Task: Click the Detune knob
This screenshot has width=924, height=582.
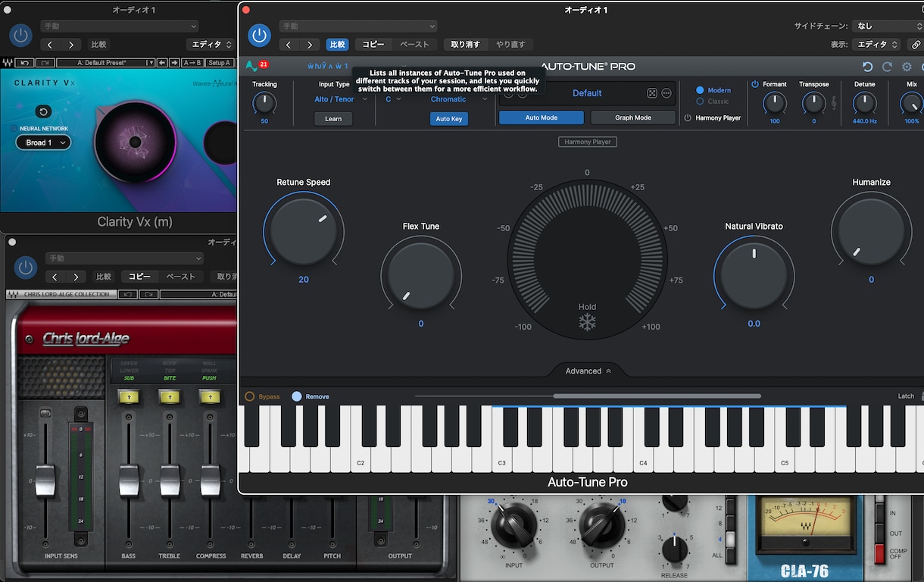Action: 865,102
